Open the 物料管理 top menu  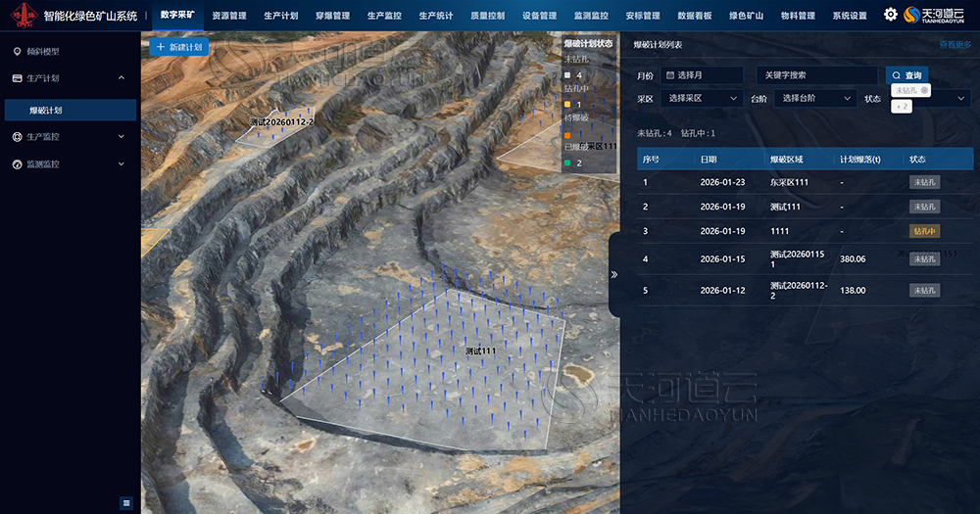[x=798, y=16]
